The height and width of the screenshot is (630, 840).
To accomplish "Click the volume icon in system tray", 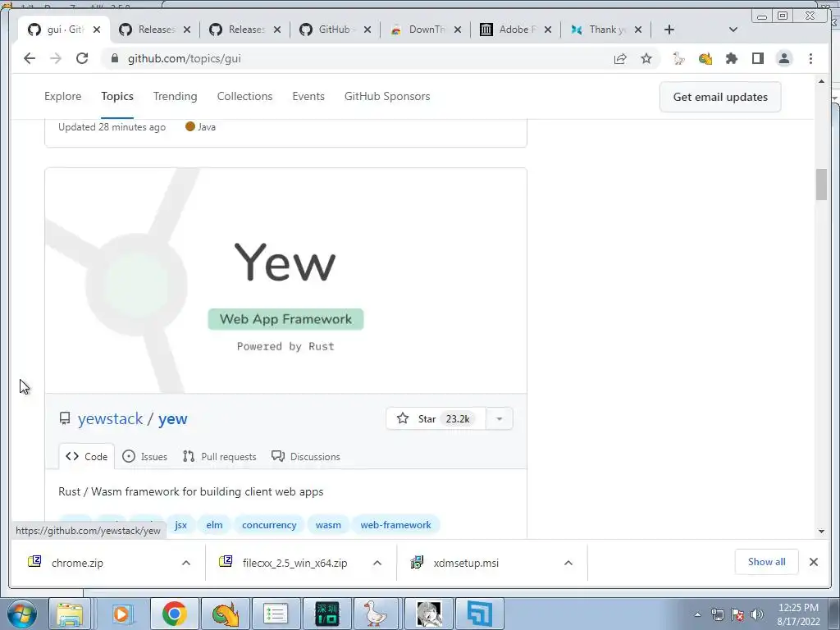I will coord(757,614).
